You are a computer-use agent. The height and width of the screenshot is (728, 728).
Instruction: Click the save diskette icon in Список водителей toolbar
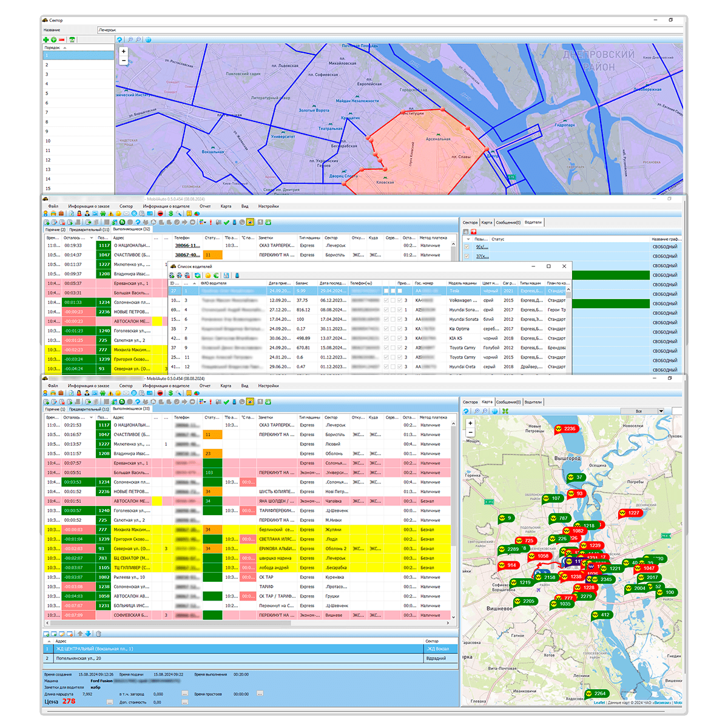click(x=226, y=275)
